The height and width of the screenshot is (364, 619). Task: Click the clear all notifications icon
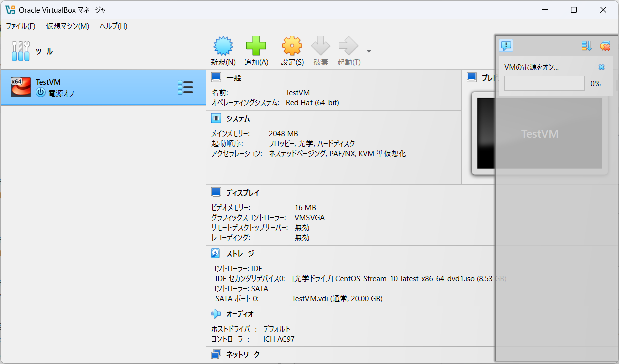(605, 46)
